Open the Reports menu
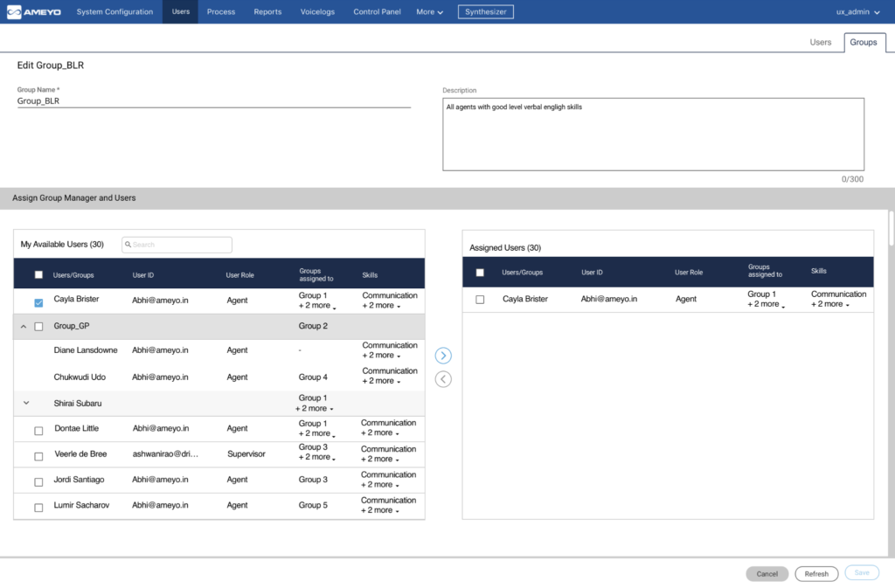 pos(267,12)
